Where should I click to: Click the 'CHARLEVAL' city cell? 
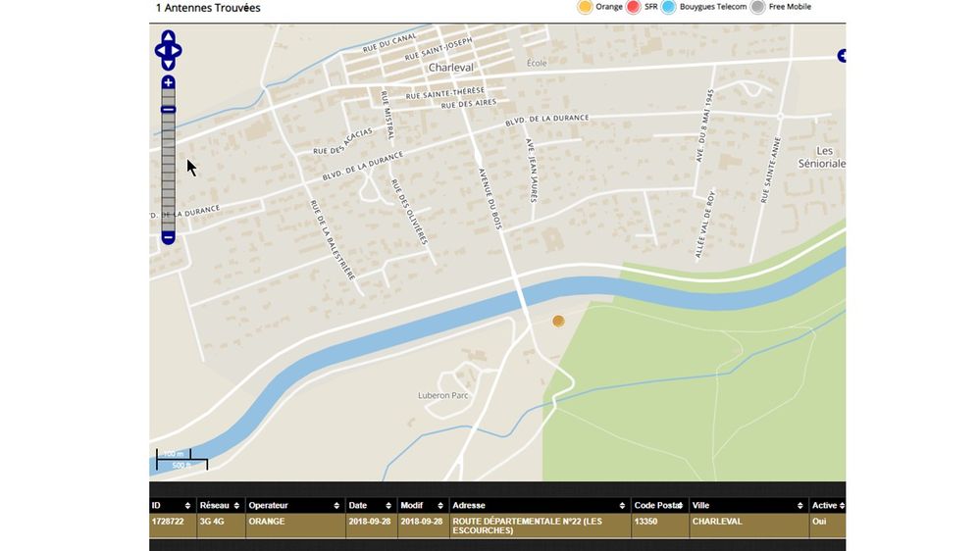click(748, 526)
